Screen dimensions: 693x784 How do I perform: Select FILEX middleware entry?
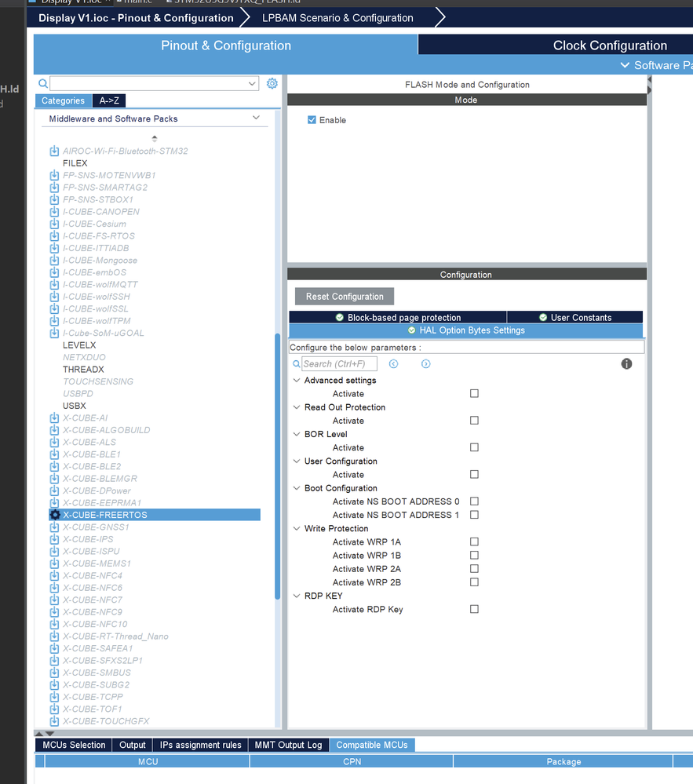(x=75, y=163)
